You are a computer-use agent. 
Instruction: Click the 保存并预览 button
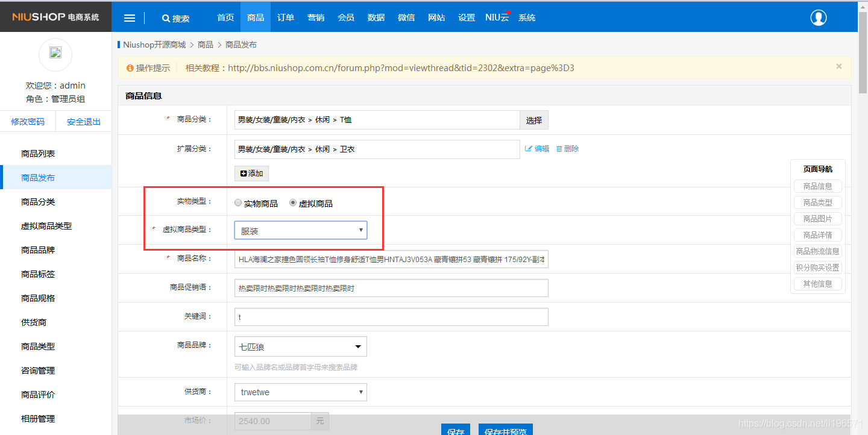(506, 430)
